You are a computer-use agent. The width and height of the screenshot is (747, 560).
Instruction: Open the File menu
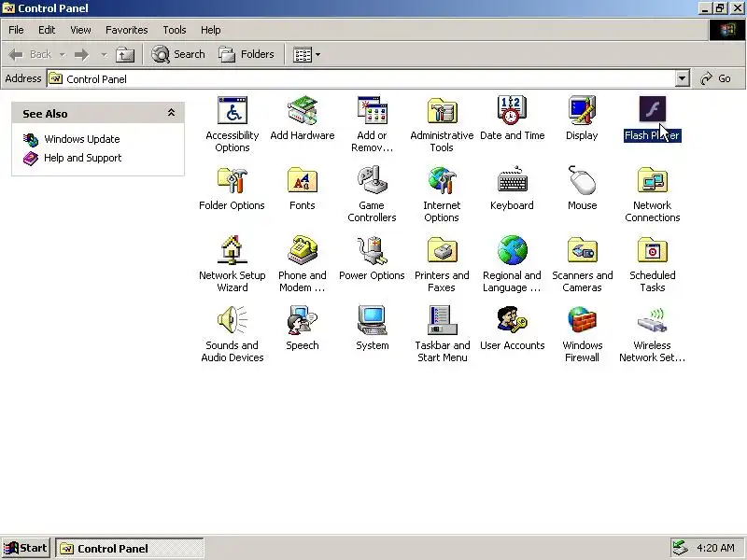click(16, 30)
